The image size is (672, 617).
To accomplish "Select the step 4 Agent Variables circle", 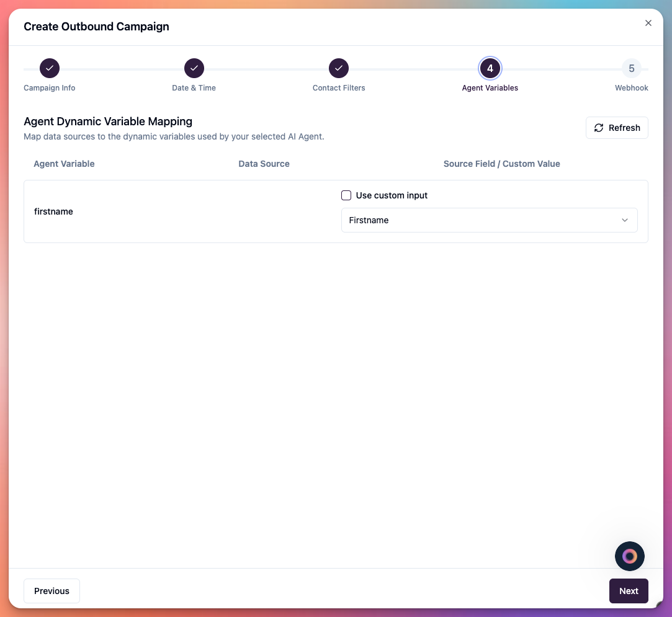I will pyautogui.click(x=490, y=68).
